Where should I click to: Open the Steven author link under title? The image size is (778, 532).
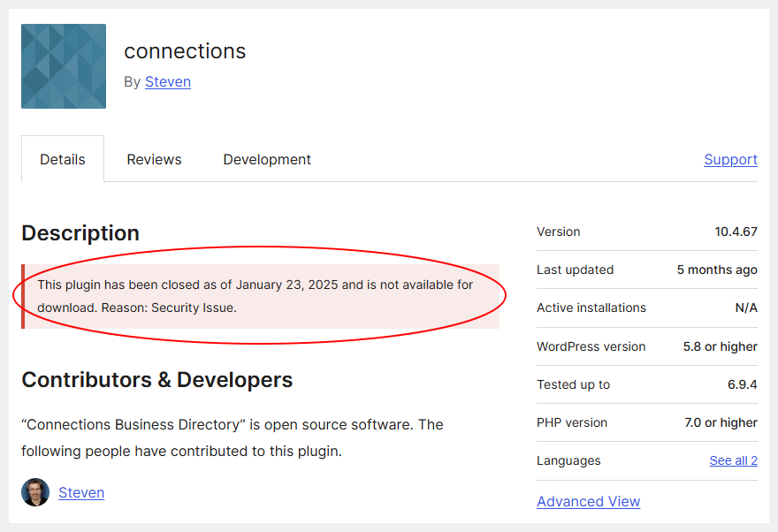point(168,82)
